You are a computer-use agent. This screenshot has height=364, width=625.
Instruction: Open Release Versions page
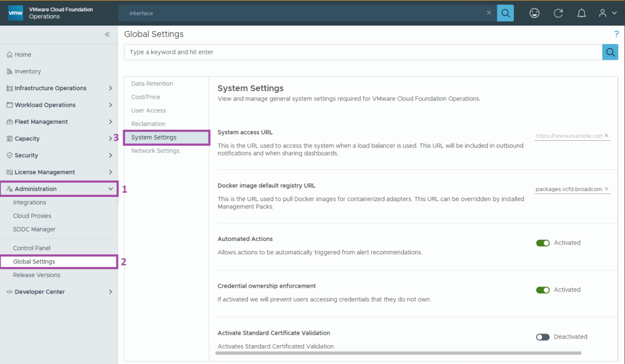pyautogui.click(x=37, y=275)
